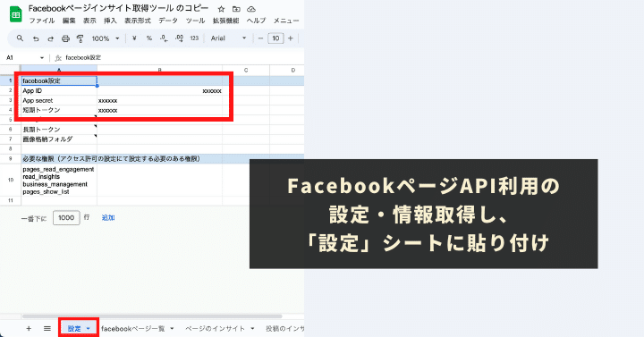Viewport: 644px width, 337px height.
Task: Open the Arial font dropdown
Action: point(228,38)
